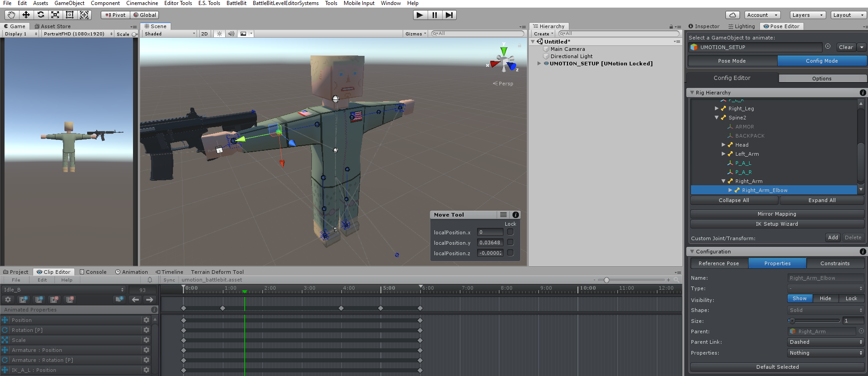Click the first delete film icon with red X
Screen dimensions: 868x376
54,300
